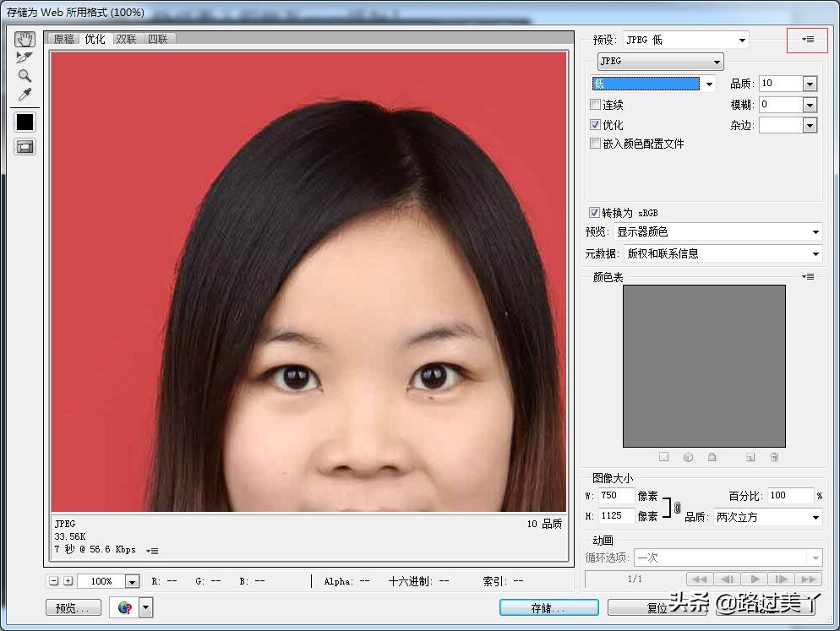Viewport: 840px width, 631px height.
Task: Uncheck the 优化 checkbox
Action: 596,124
